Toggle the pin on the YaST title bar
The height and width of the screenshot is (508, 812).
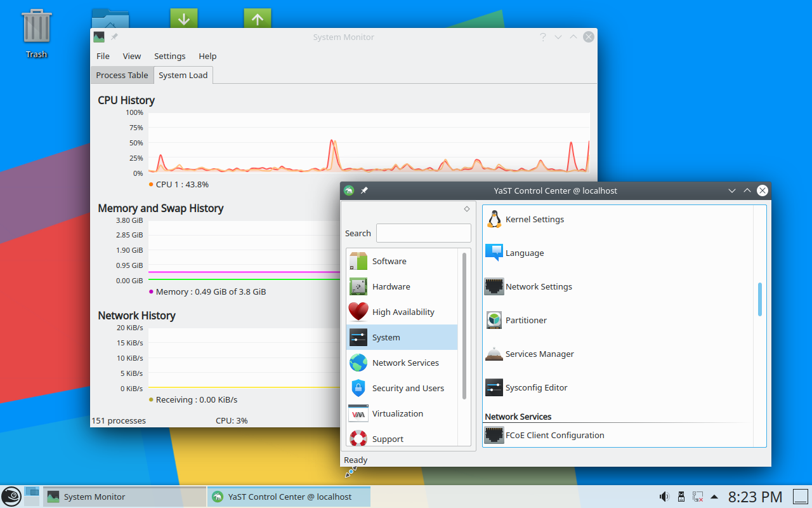point(364,190)
